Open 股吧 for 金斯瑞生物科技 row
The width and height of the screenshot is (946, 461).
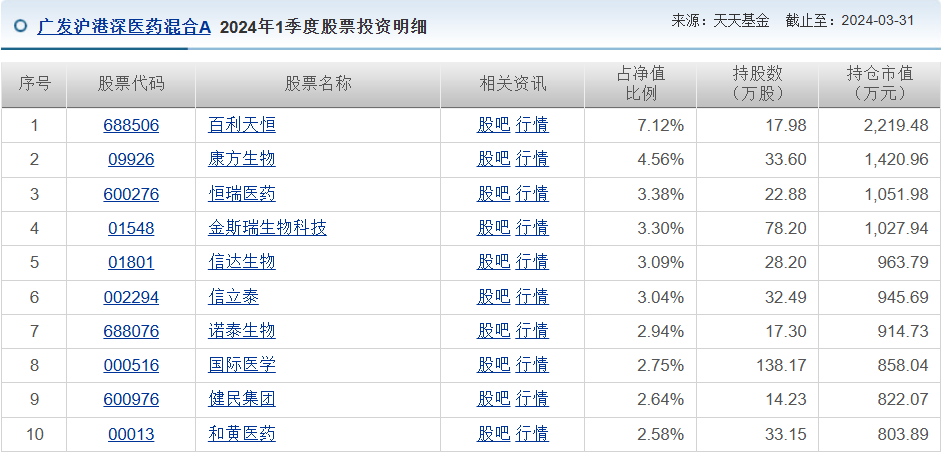(x=494, y=228)
